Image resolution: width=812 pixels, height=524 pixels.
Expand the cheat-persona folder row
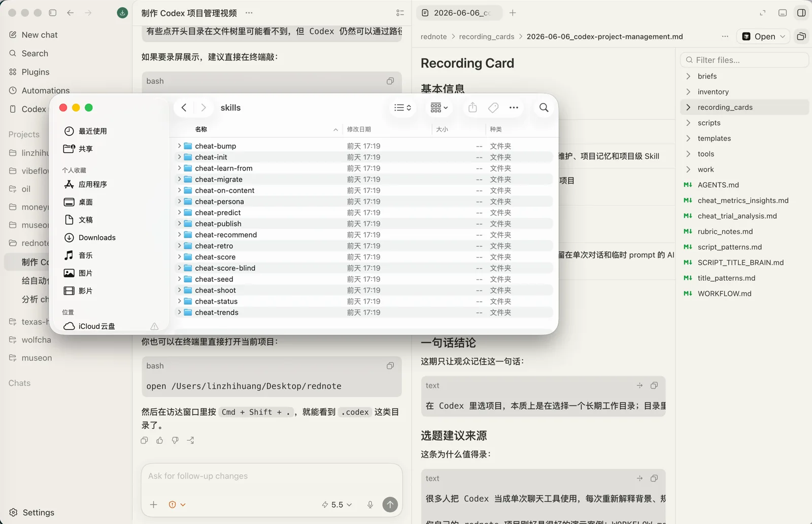(x=179, y=202)
